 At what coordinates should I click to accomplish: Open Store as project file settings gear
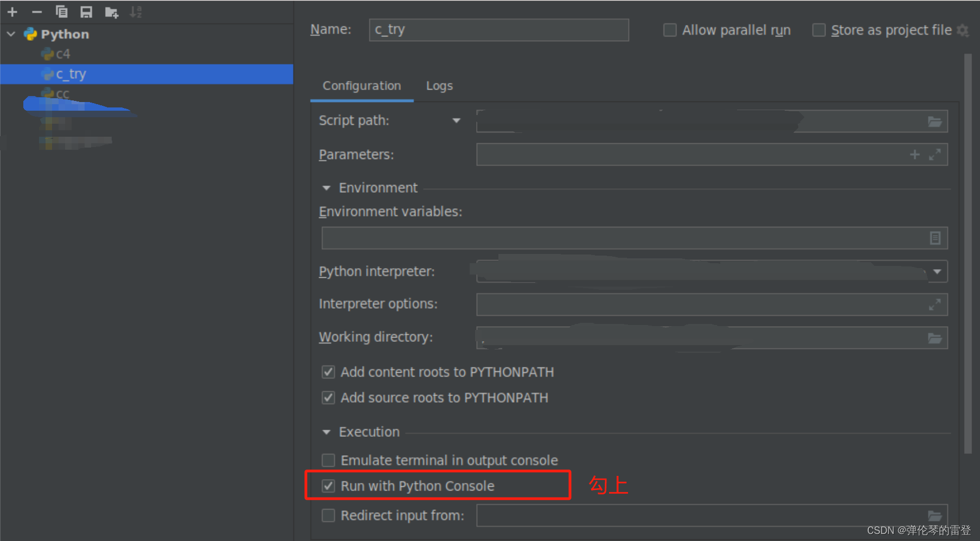tap(963, 30)
